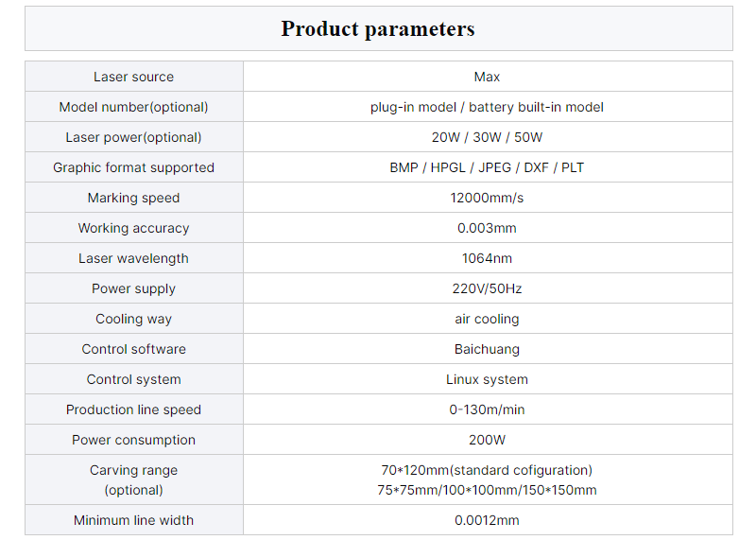Select the Laser power(optional) label
Screen dimensions: 756x540
coord(133,137)
